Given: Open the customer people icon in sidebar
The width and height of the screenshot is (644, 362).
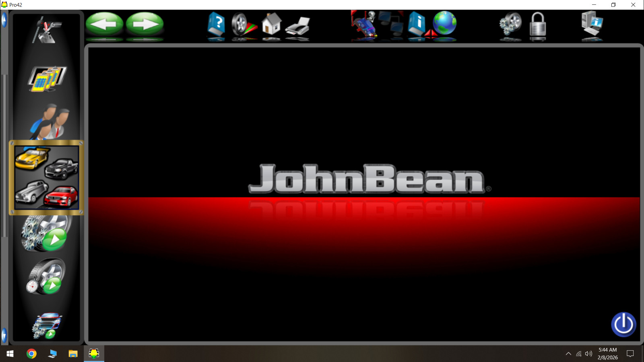Looking at the screenshot, I should pos(50,121).
